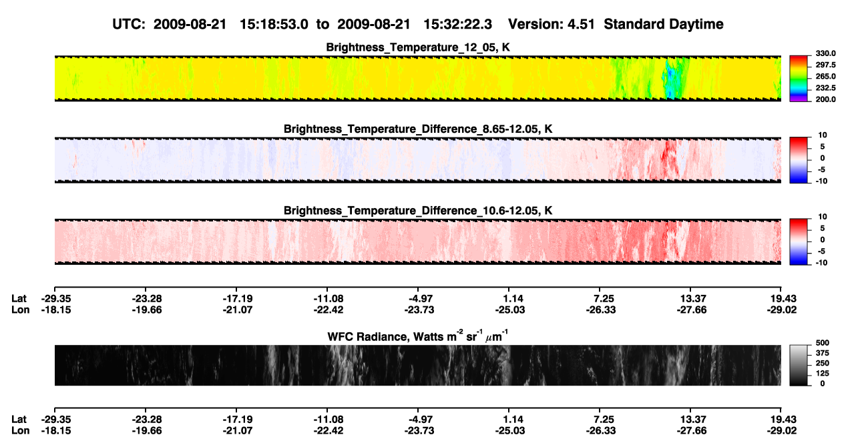The width and height of the screenshot is (868, 445).
Task: Click the WFC Radiance plot title
Action: 418,336
